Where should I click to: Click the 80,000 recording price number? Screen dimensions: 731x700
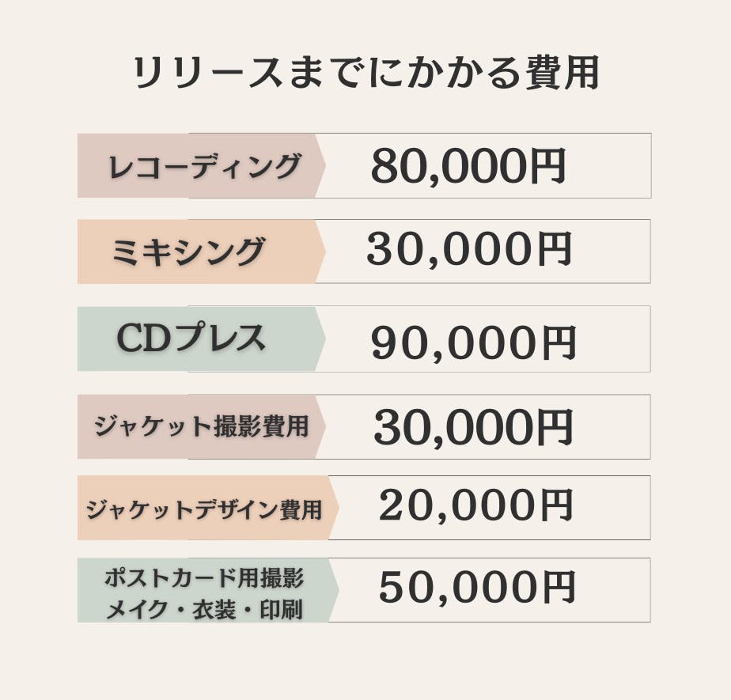coord(447,166)
